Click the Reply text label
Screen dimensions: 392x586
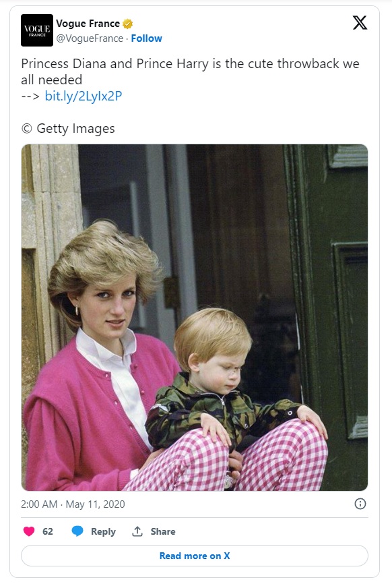(104, 531)
